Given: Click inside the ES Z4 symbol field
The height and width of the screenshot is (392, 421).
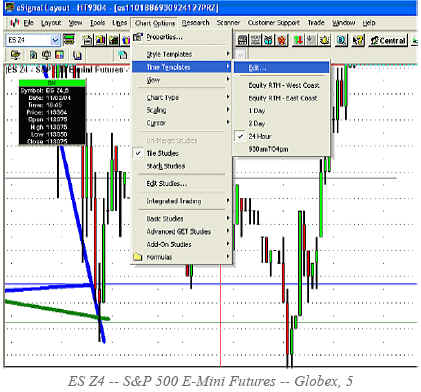Looking at the screenshot, I should click(28, 40).
